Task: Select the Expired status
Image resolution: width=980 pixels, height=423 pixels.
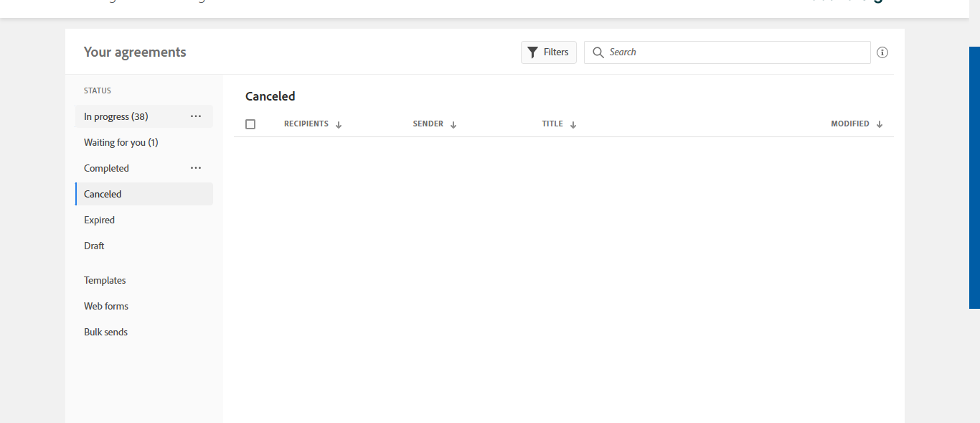Action: (99, 220)
